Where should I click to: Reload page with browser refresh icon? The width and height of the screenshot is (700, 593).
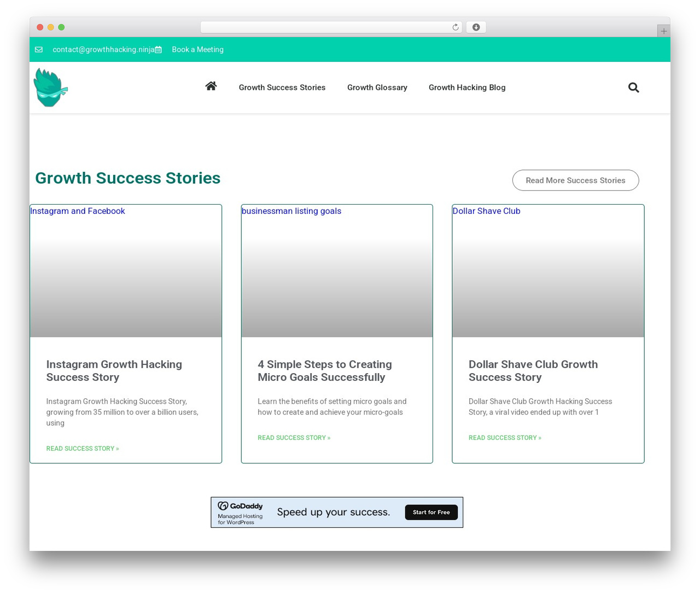click(455, 27)
